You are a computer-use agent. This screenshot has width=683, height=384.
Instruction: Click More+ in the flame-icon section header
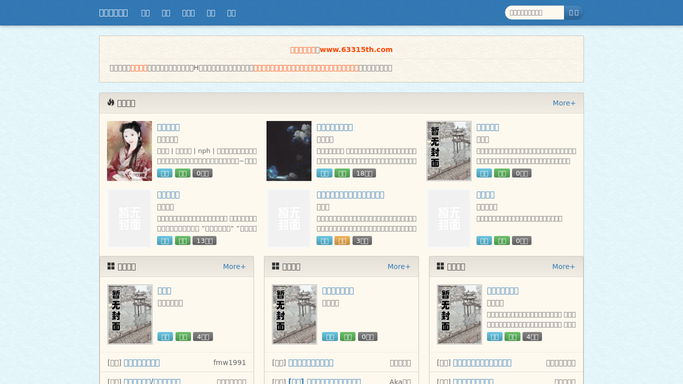pyautogui.click(x=564, y=103)
